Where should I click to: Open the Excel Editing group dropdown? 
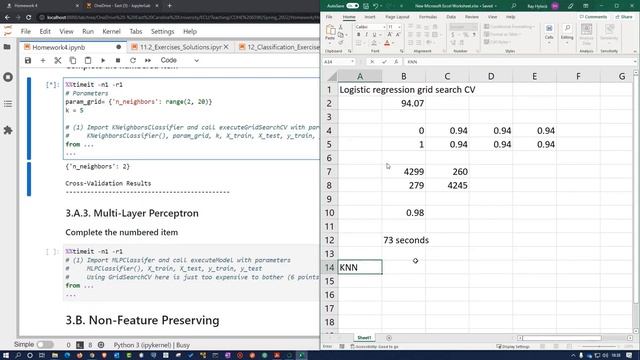tap(567, 33)
